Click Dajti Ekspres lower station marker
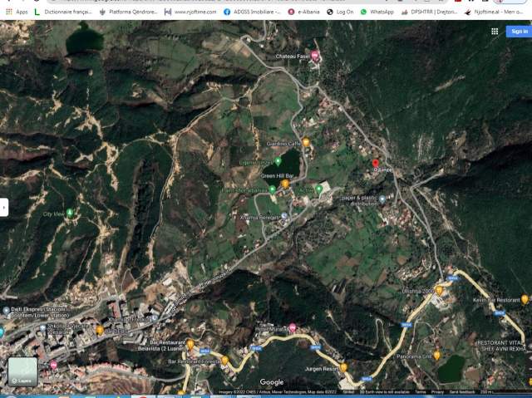This screenshot has width=532, height=398. pyautogui.click(x=6, y=311)
